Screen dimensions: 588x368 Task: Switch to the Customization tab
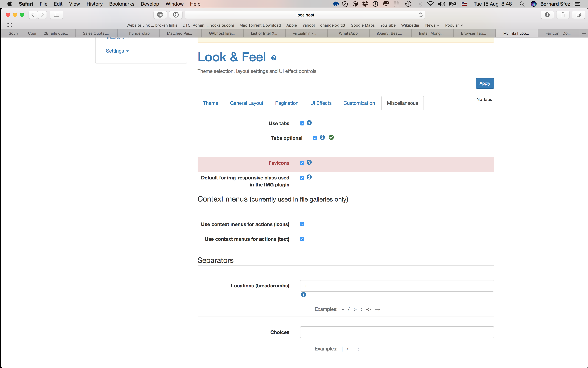pos(359,103)
